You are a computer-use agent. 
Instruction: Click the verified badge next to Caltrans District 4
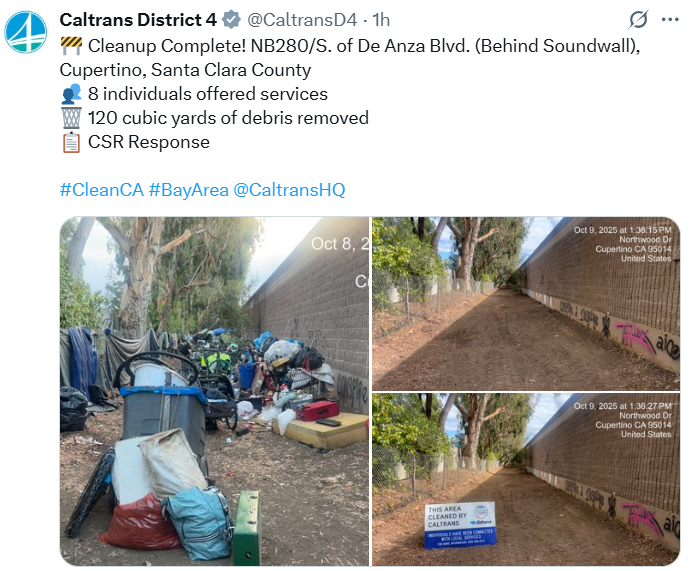point(231,20)
